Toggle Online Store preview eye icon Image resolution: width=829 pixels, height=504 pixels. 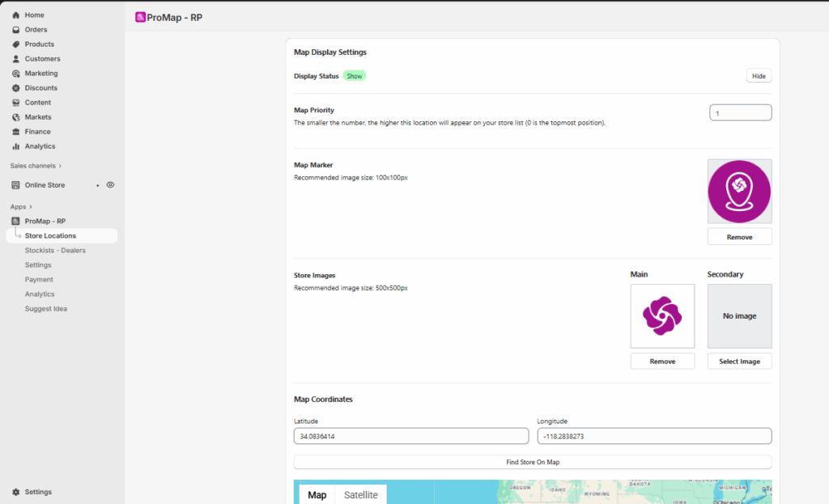pyautogui.click(x=110, y=185)
